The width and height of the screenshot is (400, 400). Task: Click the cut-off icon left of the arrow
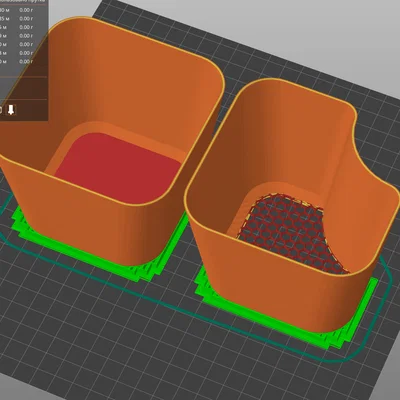pyautogui.click(x=1, y=110)
